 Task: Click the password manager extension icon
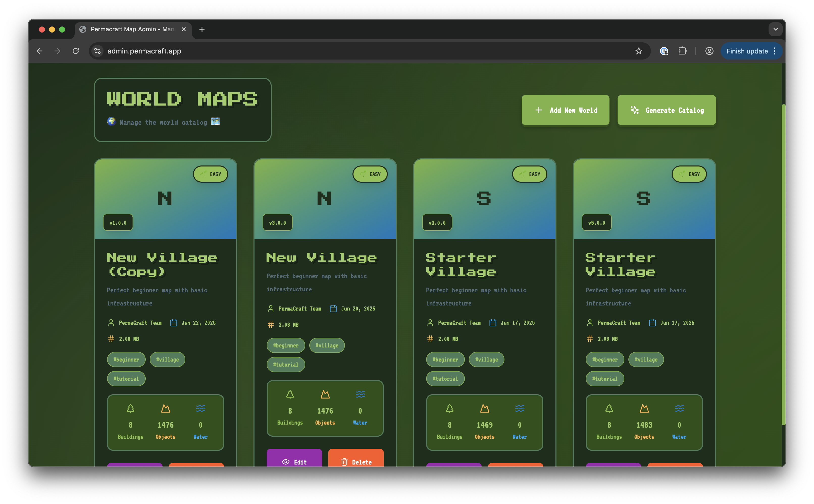coord(664,51)
